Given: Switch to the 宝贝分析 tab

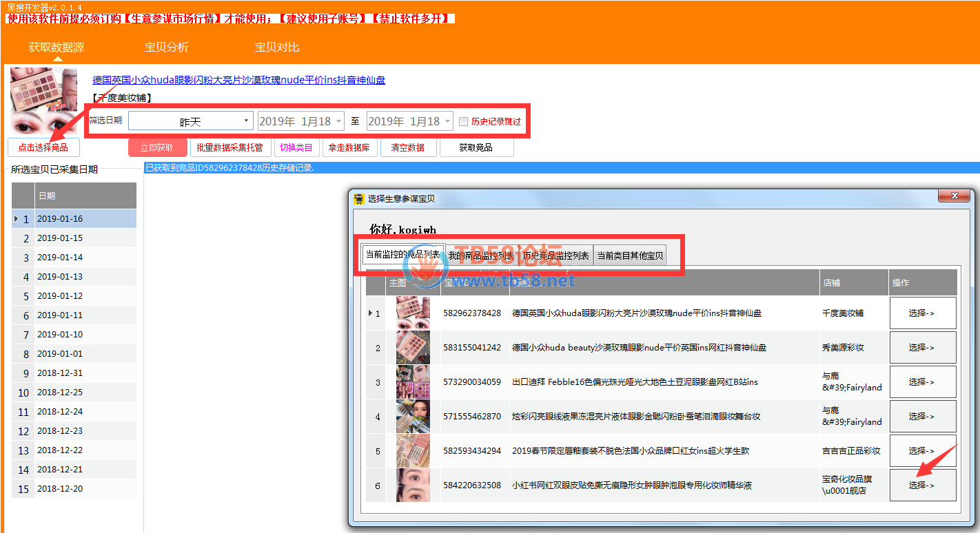Looking at the screenshot, I should coord(166,48).
